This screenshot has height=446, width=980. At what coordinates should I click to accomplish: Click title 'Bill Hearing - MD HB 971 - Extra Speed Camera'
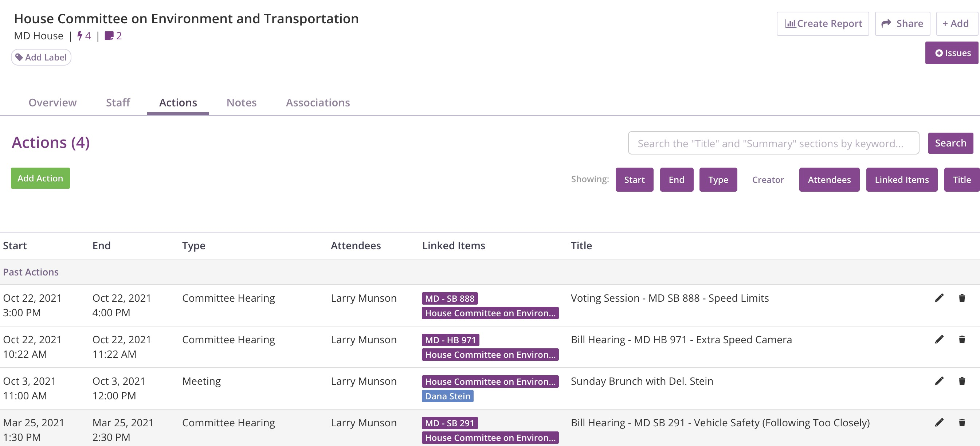681,340
